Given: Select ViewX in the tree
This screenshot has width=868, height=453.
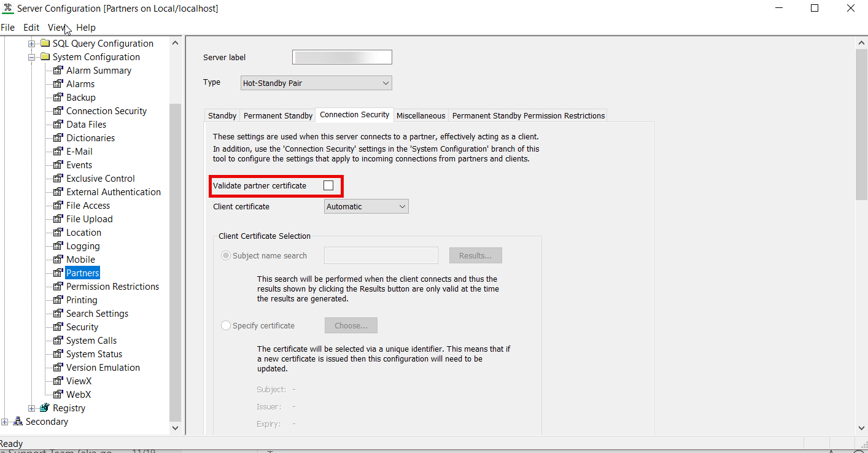Looking at the screenshot, I should click(79, 381).
